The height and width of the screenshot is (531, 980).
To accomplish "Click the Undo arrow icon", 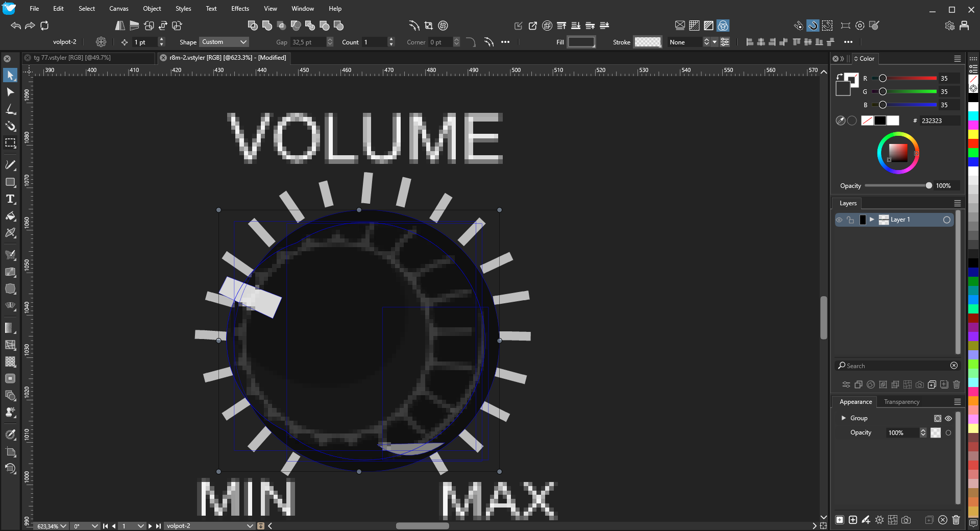I will click(16, 26).
